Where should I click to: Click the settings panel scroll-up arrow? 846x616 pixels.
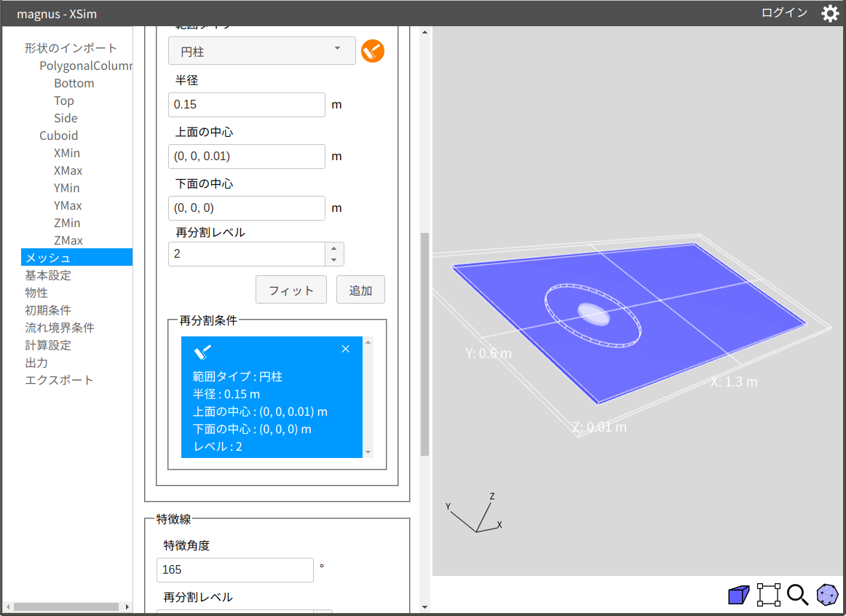click(x=424, y=32)
